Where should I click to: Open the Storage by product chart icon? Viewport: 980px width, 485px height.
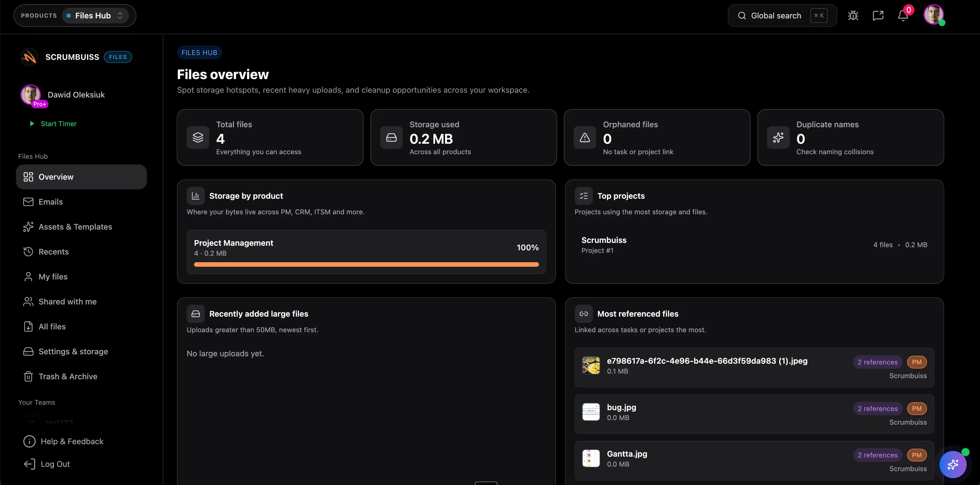click(x=195, y=195)
